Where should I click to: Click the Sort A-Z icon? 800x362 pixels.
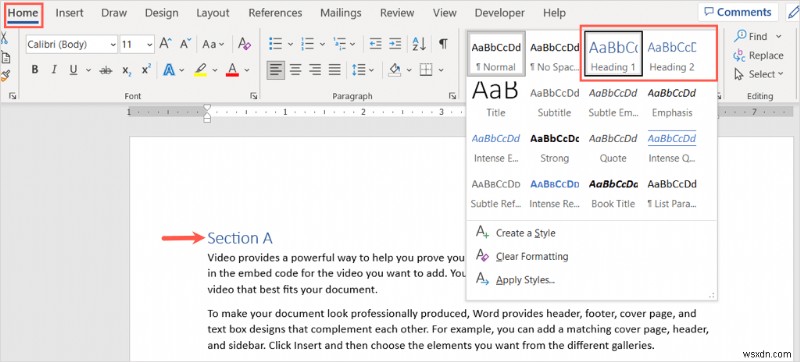(x=419, y=44)
